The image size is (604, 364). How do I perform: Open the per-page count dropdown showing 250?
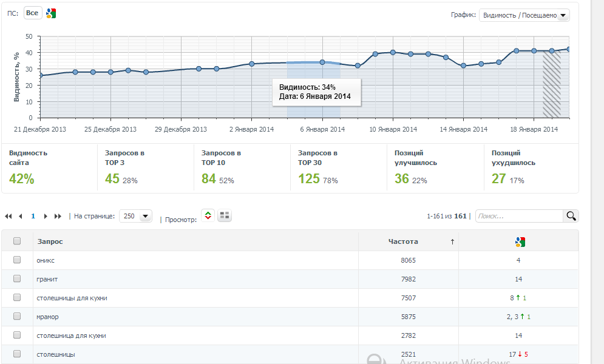pyautogui.click(x=136, y=216)
